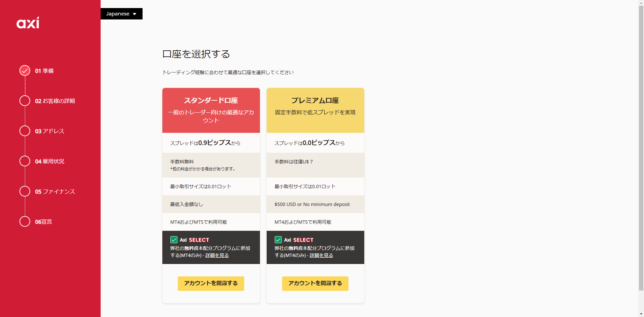
Task: Click the step 02 customer details circle
Action: click(25, 101)
